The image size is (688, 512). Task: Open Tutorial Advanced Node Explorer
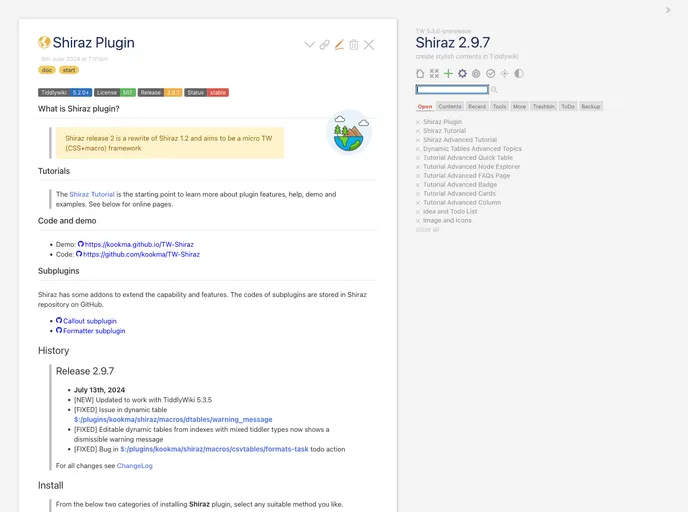(x=472, y=167)
